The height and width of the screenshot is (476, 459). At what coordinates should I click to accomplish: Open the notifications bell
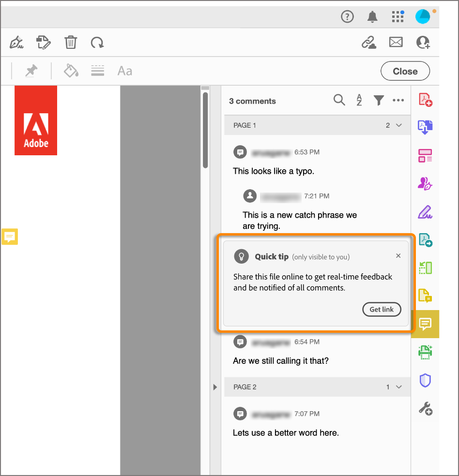coord(372,16)
